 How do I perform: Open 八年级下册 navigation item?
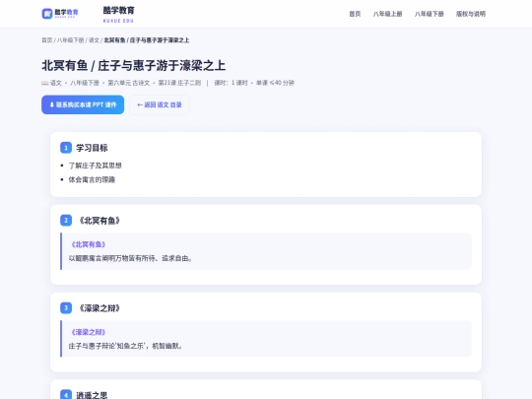429,14
